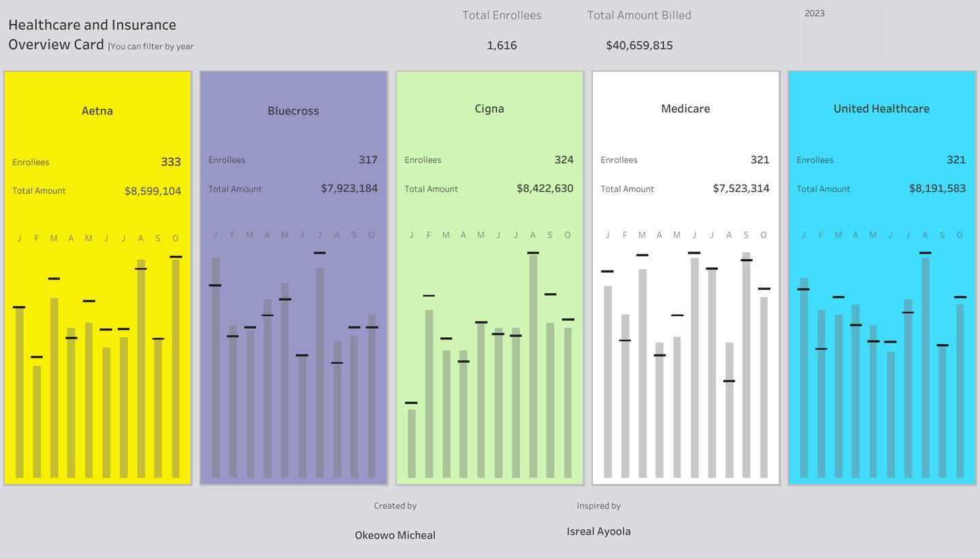Click Bluecross total amount $7,923,184

pos(349,188)
